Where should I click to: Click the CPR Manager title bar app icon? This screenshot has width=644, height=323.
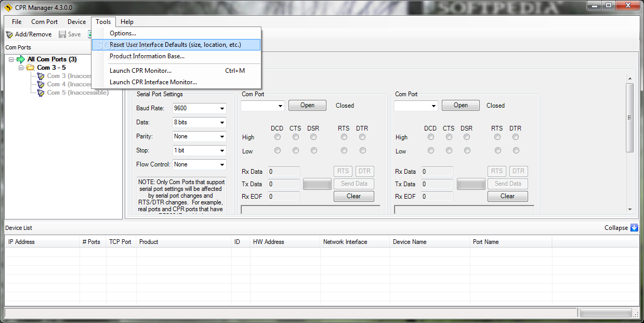(x=8, y=8)
